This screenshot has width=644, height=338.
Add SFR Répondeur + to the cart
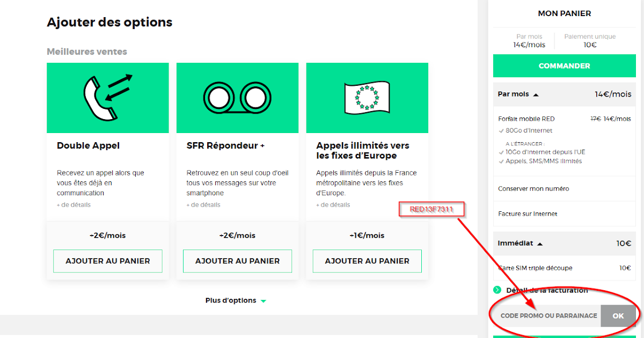point(237,261)
